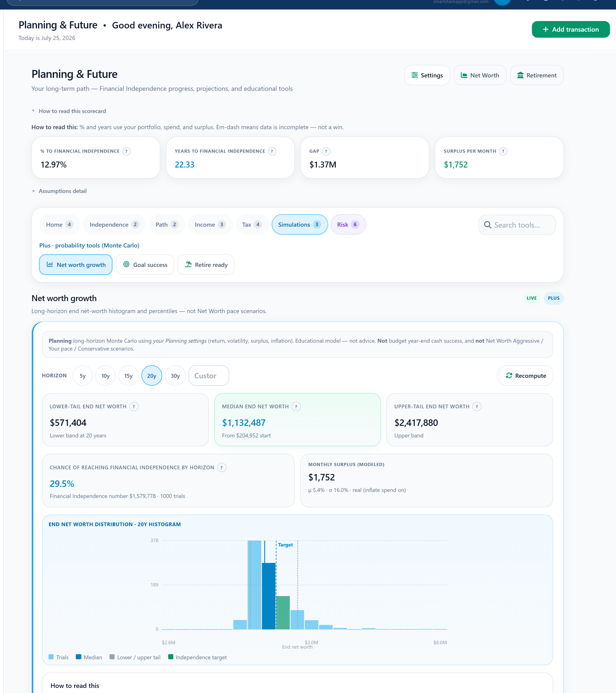Select the Net worth growth tool
Screen dimensions: 616x693
coord(76,264)
